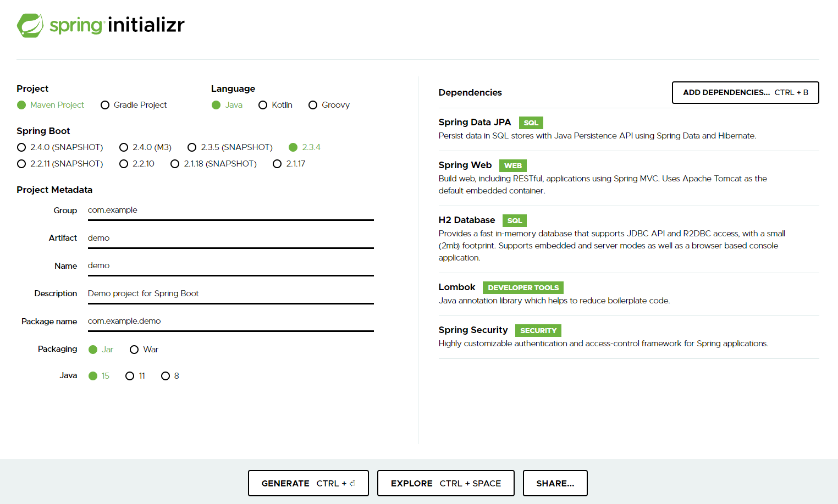The height and width of the screenshot is (504, 838).
Task: Click the H2 Database dependency title
Action: pos(467,220)
